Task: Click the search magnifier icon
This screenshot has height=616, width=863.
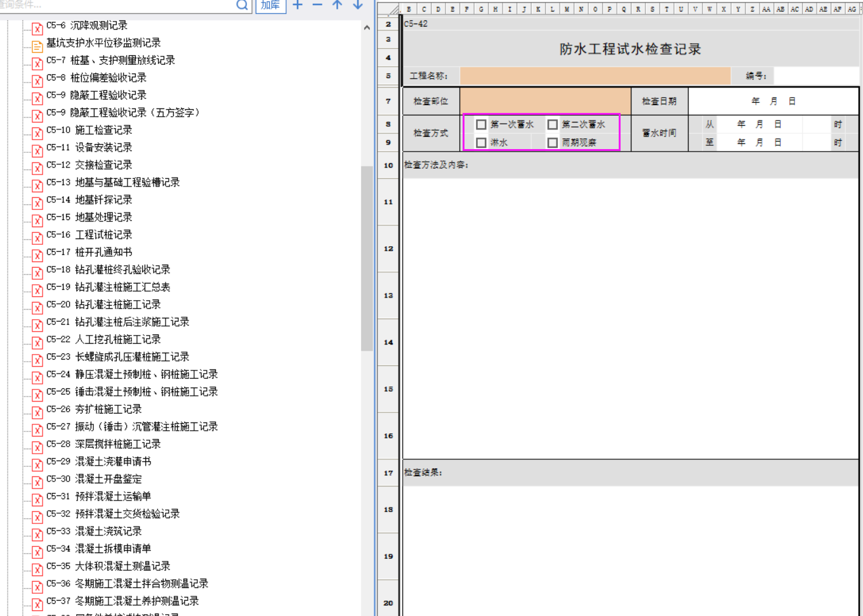Action: pos(242,5)
